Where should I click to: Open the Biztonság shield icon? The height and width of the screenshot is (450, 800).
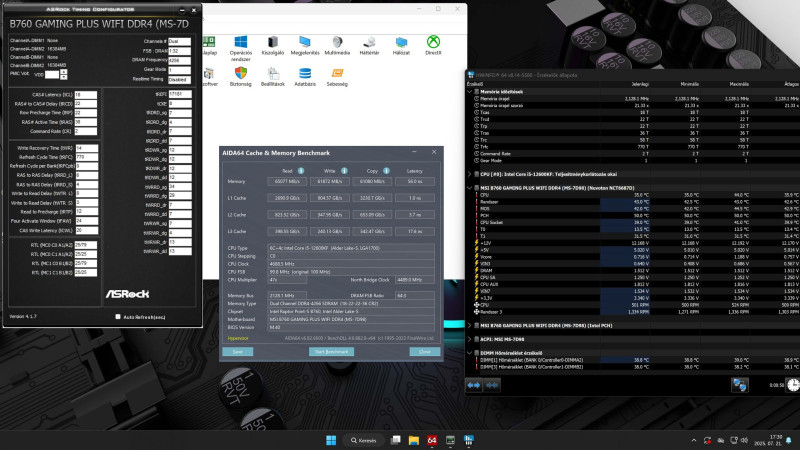[x=240, y=77]
